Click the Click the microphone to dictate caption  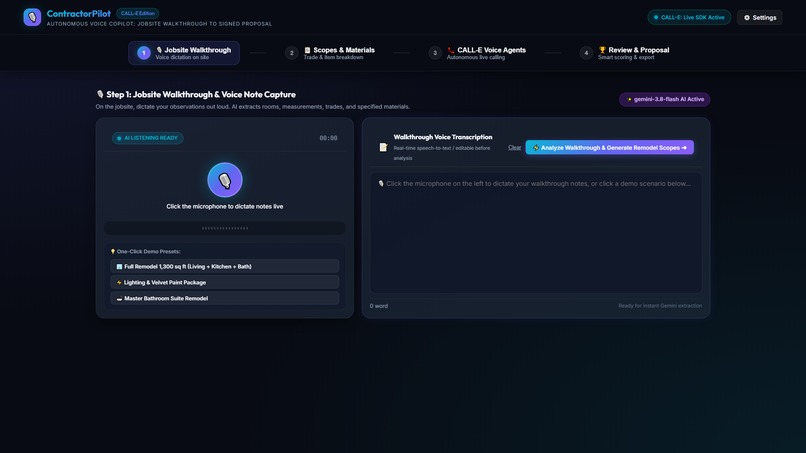pos(225,206)
